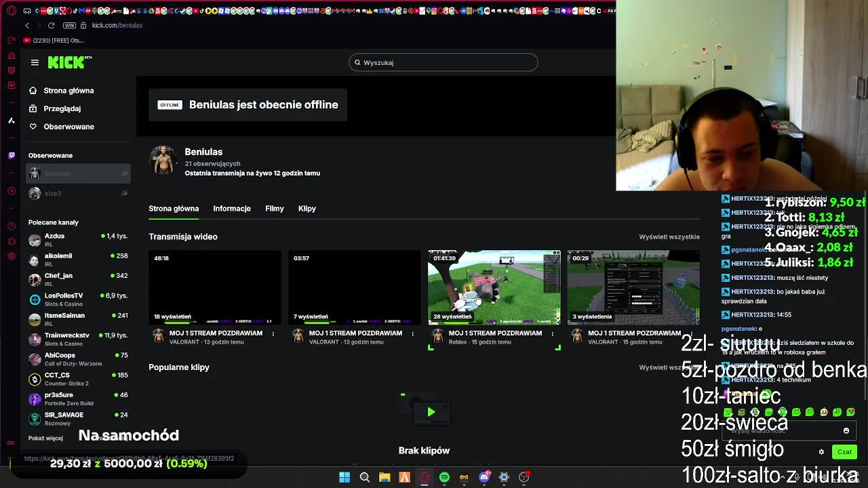Expand list with Pokaż więcej
This screenshot has height=488, width=868.
point(45,438)
